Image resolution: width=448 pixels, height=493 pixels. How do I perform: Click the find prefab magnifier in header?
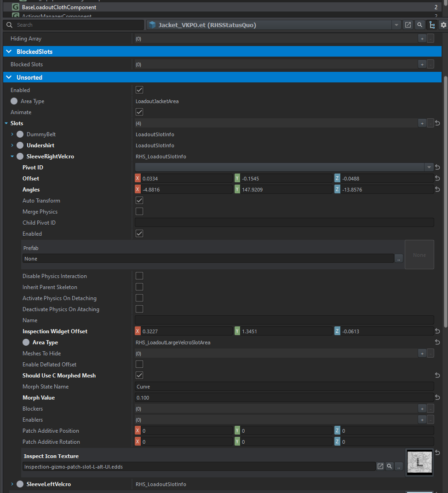419,25
